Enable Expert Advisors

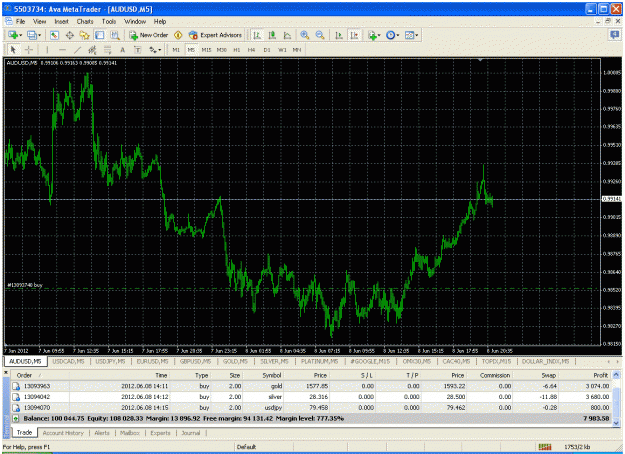[x=215, y=35]
